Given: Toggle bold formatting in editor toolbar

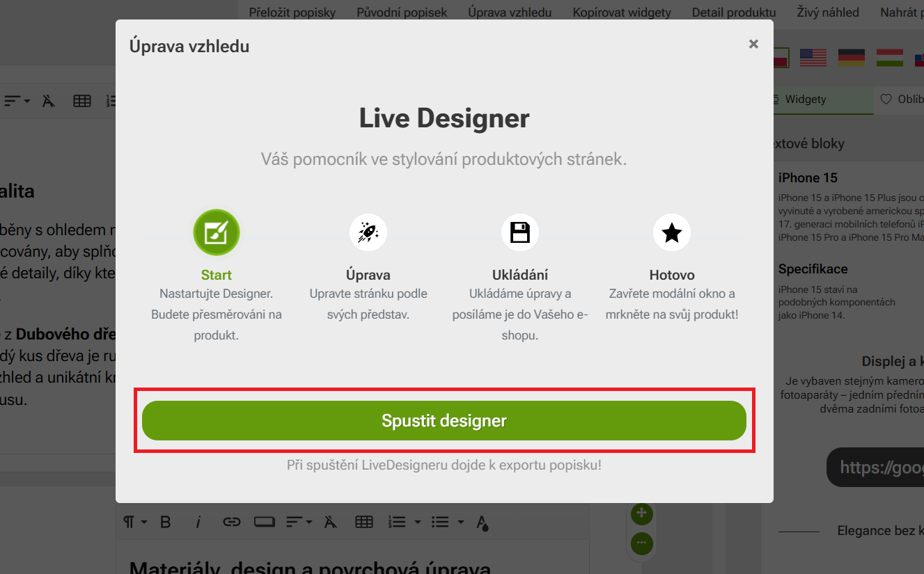Looking at the screenshot, I should [165, 522].
